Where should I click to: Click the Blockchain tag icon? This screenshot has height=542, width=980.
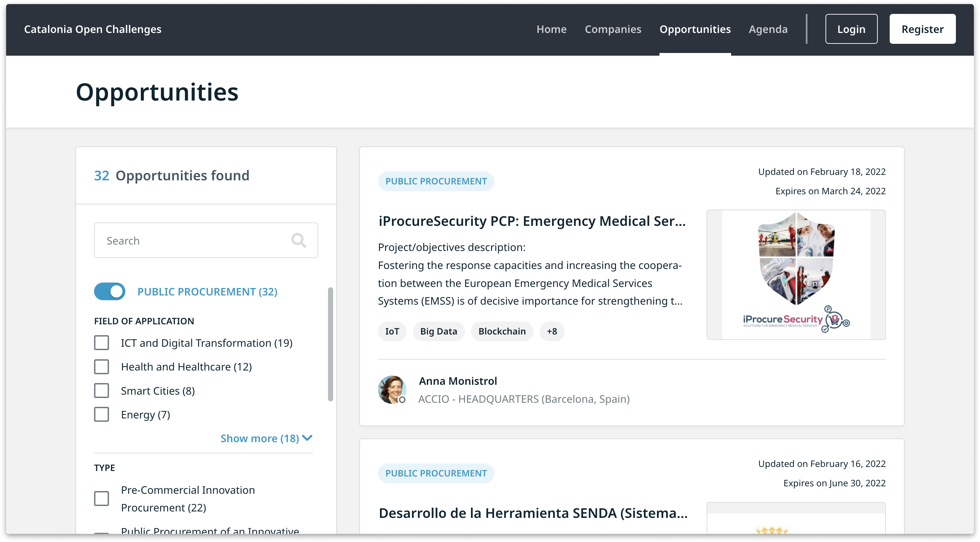click(x=502, y=331)
